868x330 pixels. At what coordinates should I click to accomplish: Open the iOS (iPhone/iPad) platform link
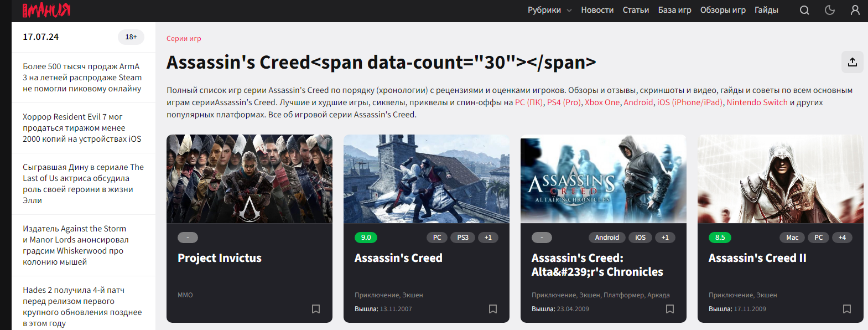coord(690,102)
